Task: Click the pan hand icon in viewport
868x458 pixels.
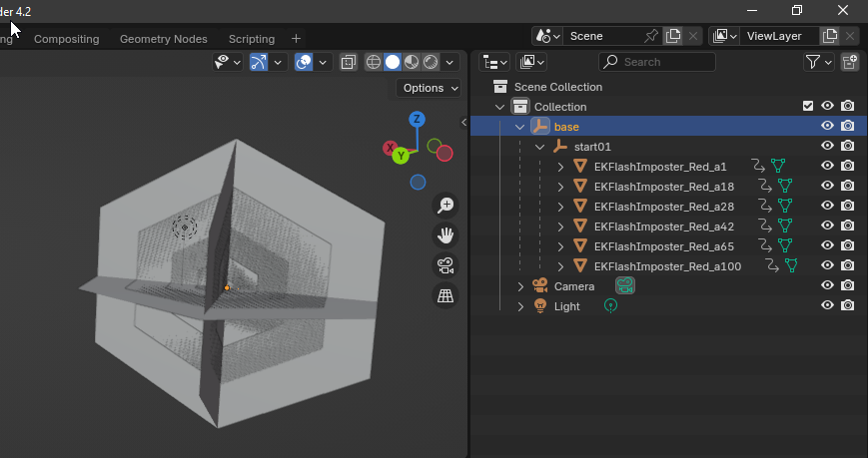Action: (x=445, y=235)
